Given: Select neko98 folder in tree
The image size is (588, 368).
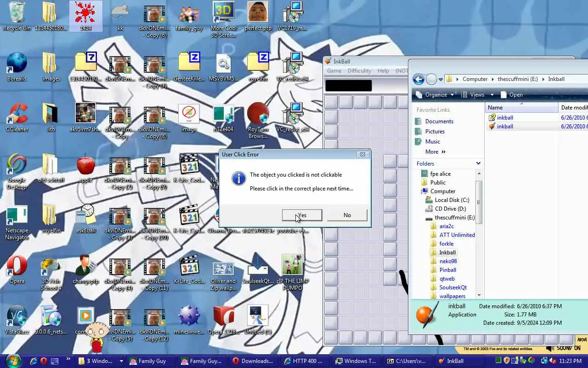Looking at the screenshot, I should point(443,261).
